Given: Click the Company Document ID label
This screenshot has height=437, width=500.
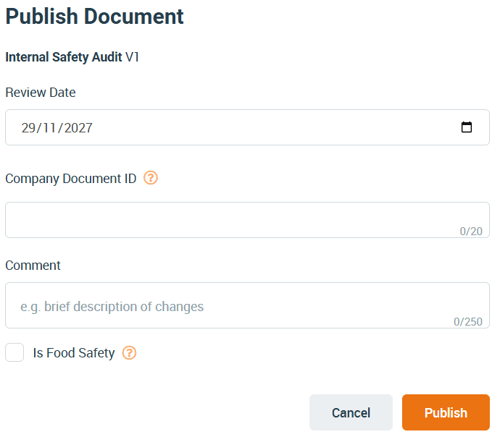Looking at the screenshot, I should pos(71,178).
